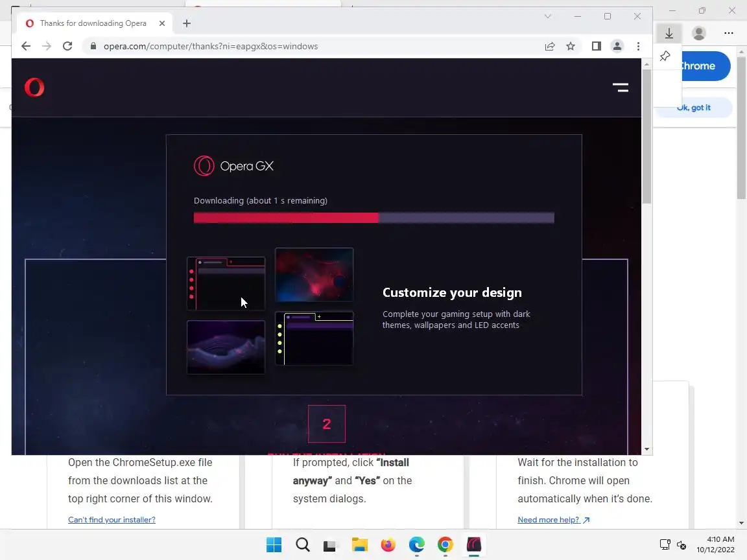Image resolution: width=747 pixels, height=560 pixels.
Task: Open Edge settings and more menu
Action: 728,33
